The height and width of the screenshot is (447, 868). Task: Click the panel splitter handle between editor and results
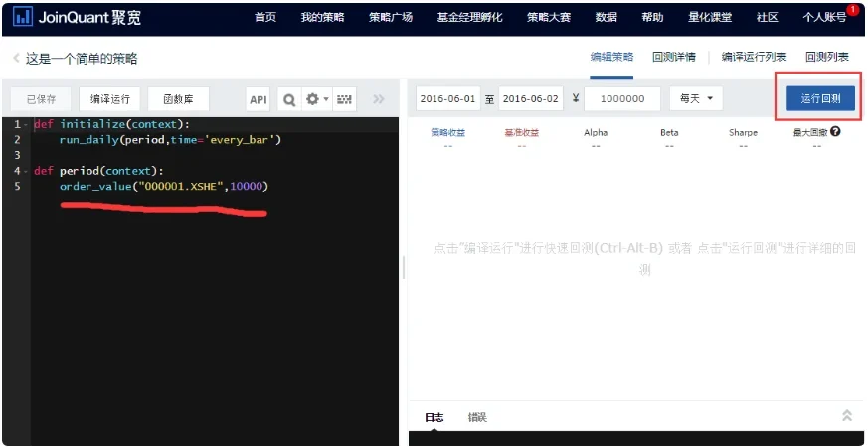404,268
